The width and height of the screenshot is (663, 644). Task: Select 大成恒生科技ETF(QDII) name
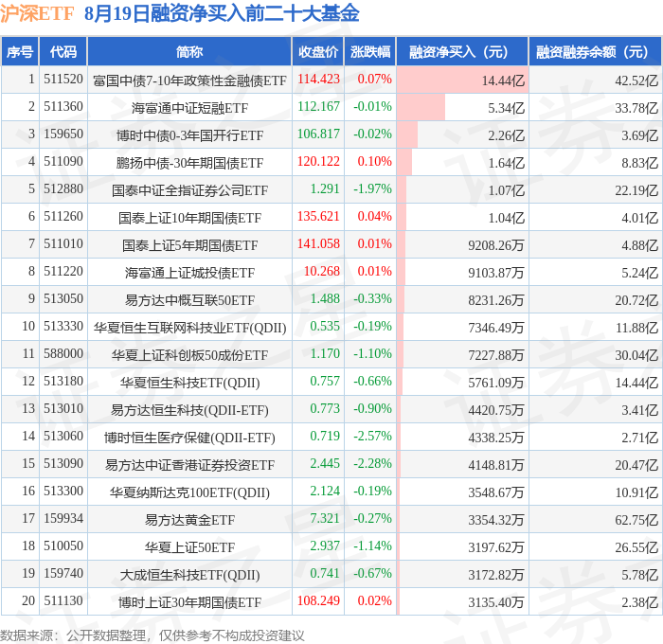(189, 575)
